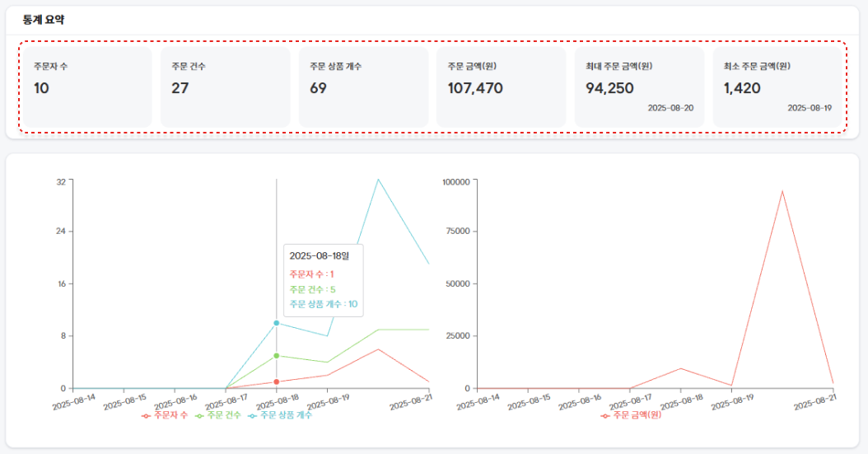Screen dimensions: 868x454
Task: Click the peak of the blue line chart
Action: (378, 179)
